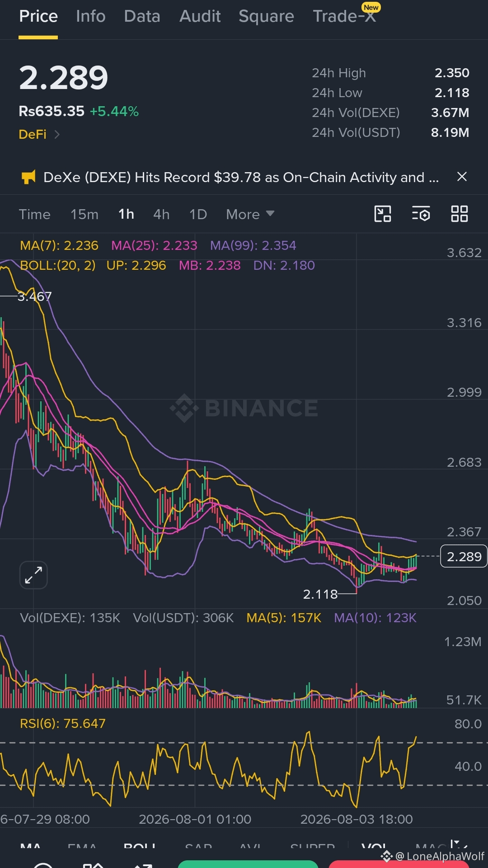Open the DeXe record $39.78 news headline
The height and width of the screenshot is (868, 488).
[241, 177]
